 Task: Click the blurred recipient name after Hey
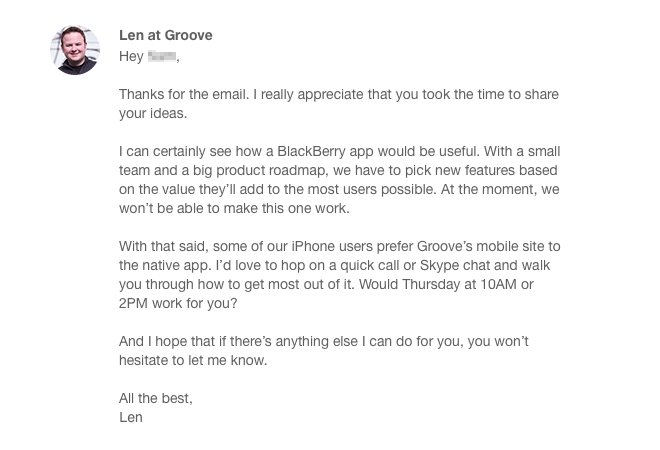click(x=162, y=56)
